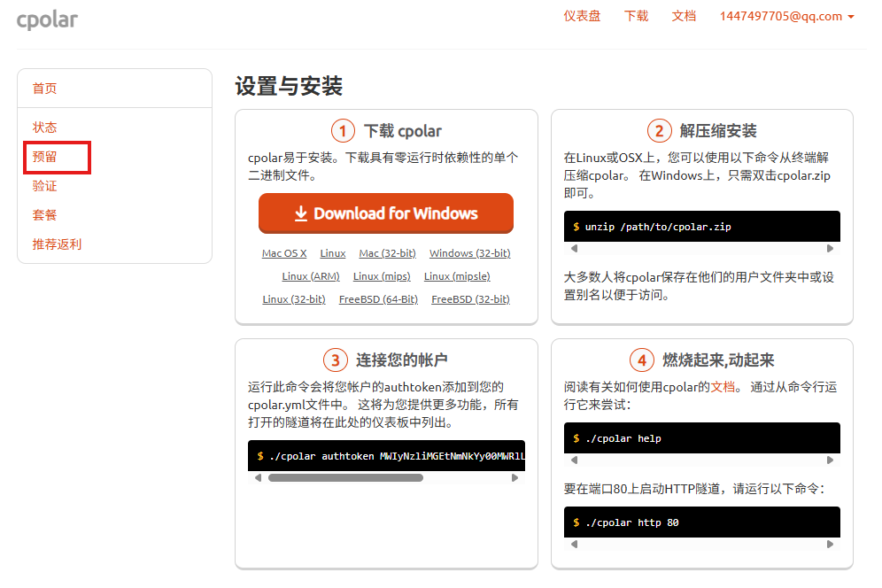
Task: Click the Linux (ARM) download link
Action: pyautogui.click(x=311, y=276)
